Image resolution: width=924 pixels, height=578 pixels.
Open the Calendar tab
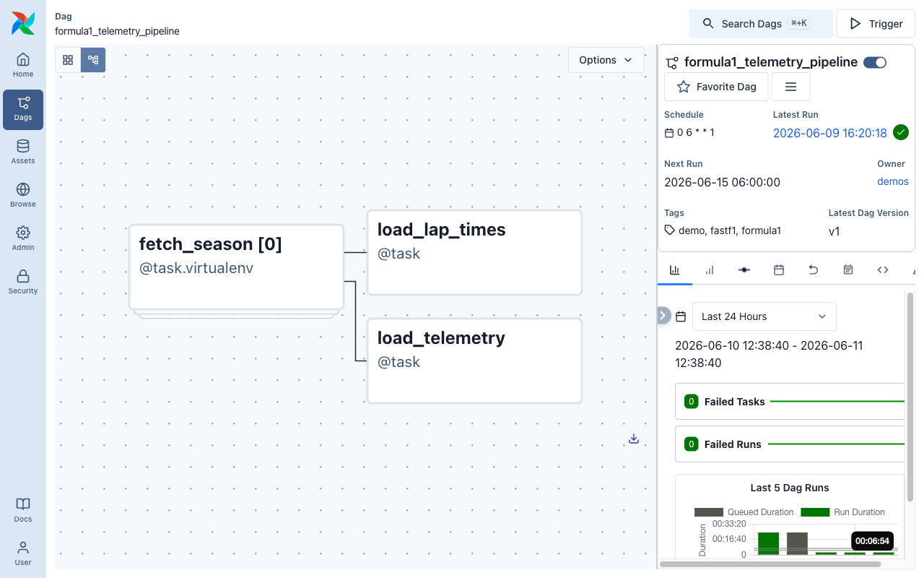click(779, 269)
